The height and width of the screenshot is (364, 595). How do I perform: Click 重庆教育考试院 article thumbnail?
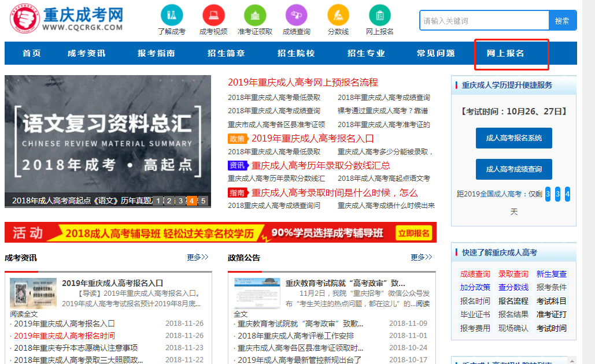pos(257,293)
